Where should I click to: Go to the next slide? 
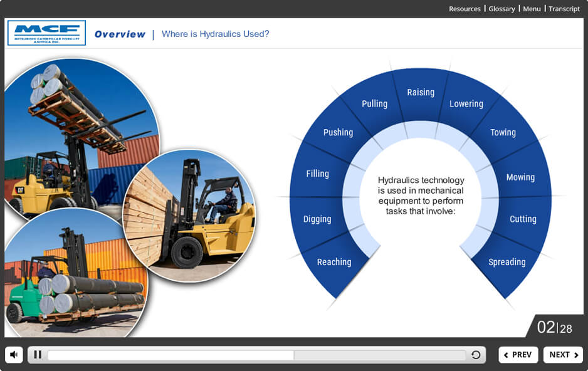point(563,355)
